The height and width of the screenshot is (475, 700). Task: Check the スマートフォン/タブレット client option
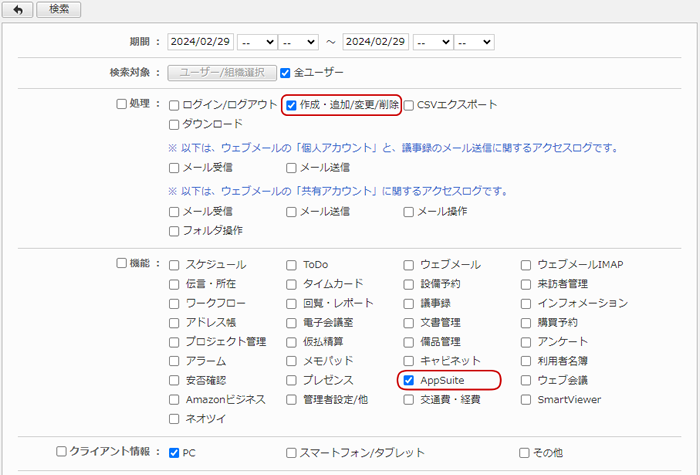pos(291,453)
